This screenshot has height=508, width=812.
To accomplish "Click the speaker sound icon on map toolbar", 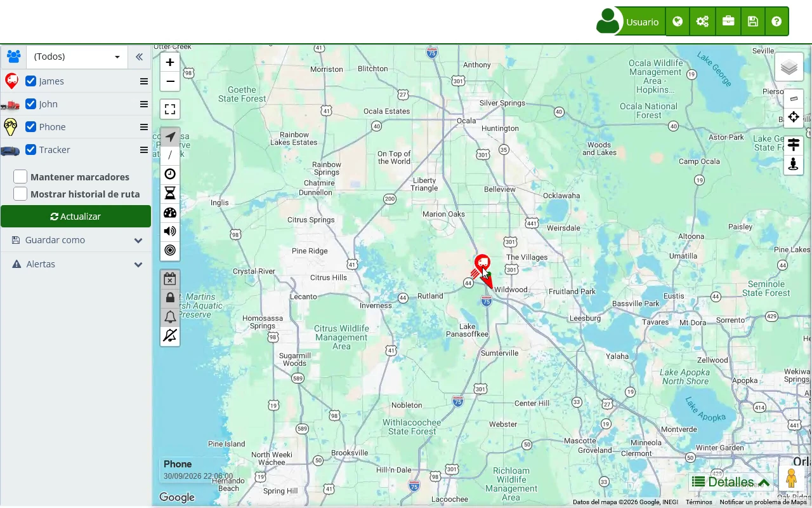I will point(170,231).
